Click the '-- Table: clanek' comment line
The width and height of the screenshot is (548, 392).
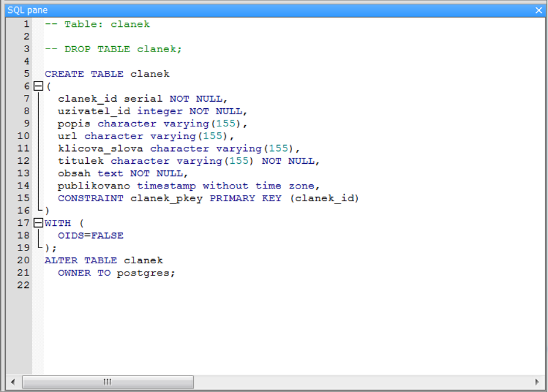97,24
